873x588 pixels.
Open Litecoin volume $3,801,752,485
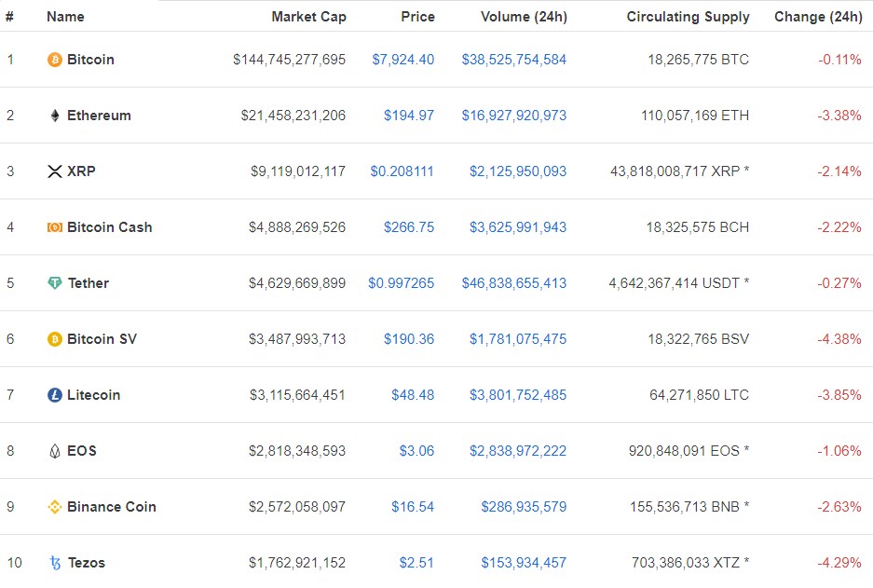pyautogui.click(x=518, y=395)
